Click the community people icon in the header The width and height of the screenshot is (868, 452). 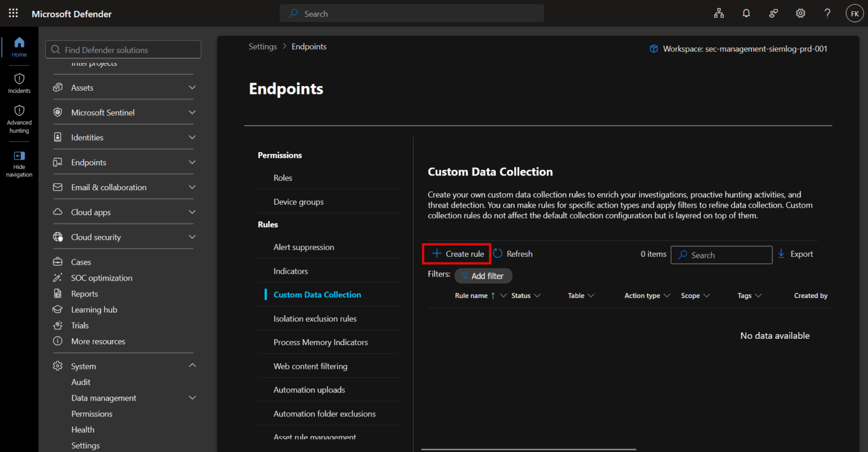(773, 14)
